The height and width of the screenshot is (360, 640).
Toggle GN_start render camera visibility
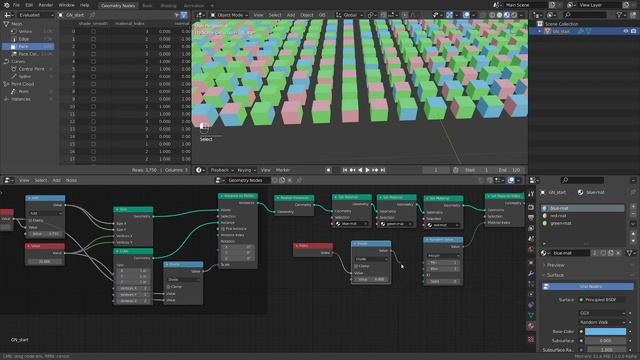tap(633, 31)
